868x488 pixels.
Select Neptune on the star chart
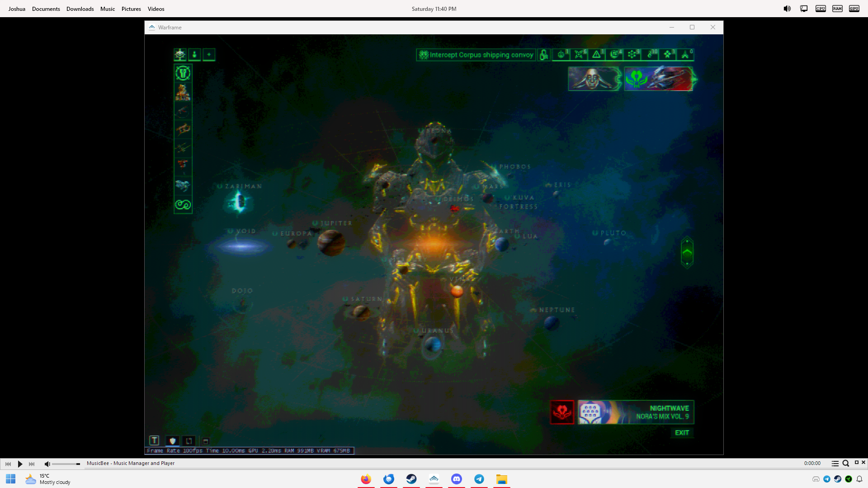[x=552, y=323]
